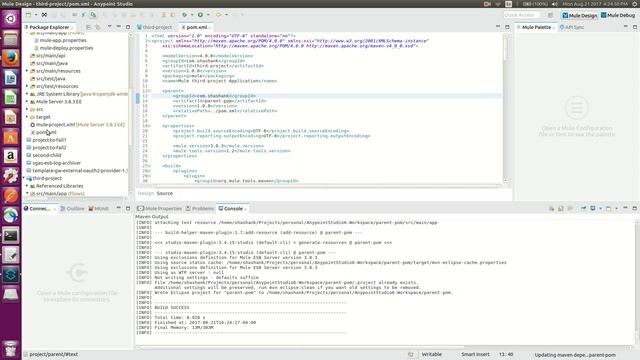This screenshot has width=640, height=360.
Task: Click the console vertical scrollbar
Action: point(637,282)
